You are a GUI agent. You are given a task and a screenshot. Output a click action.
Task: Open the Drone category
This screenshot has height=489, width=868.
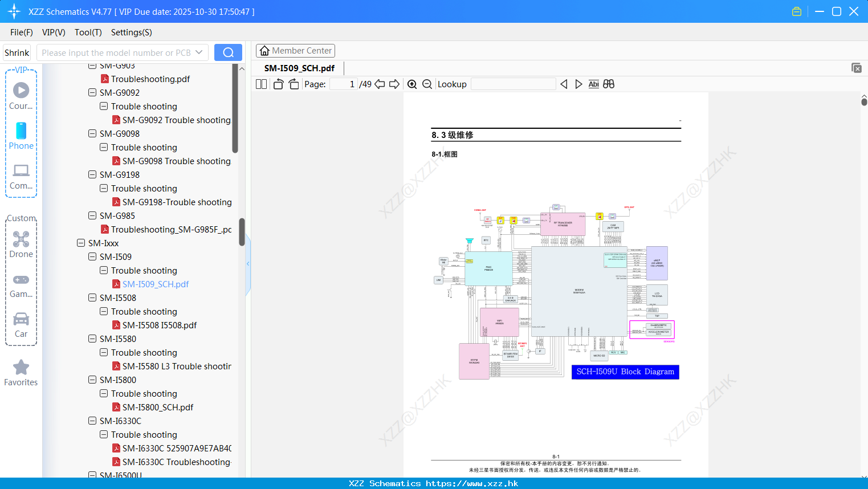[x=21, y=244]
